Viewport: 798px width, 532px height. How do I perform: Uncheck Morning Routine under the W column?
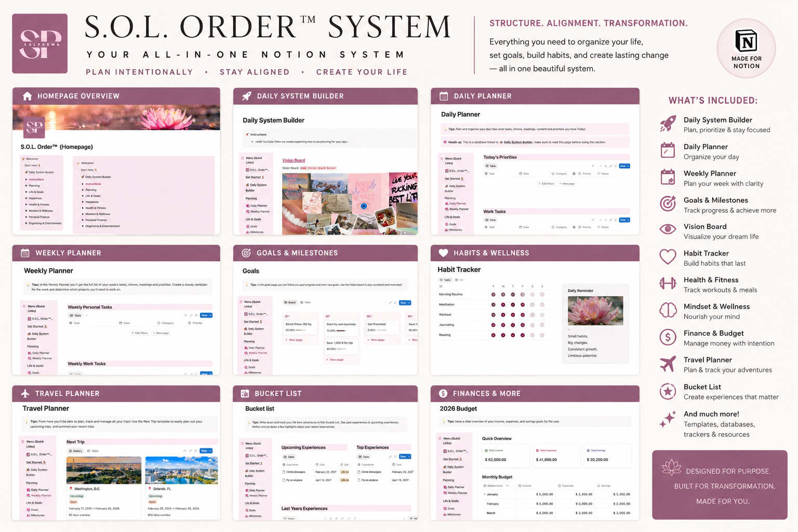[x=503, y=295]
